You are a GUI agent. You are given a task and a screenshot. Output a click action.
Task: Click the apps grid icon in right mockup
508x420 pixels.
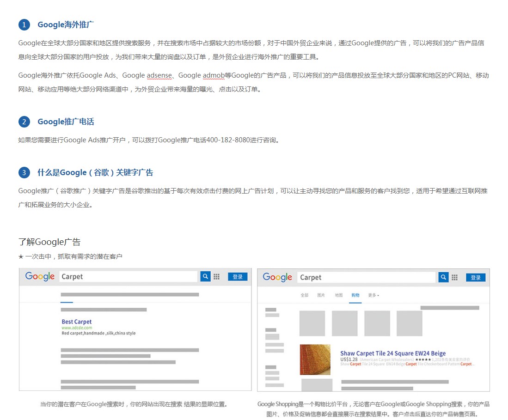point(455,277)
